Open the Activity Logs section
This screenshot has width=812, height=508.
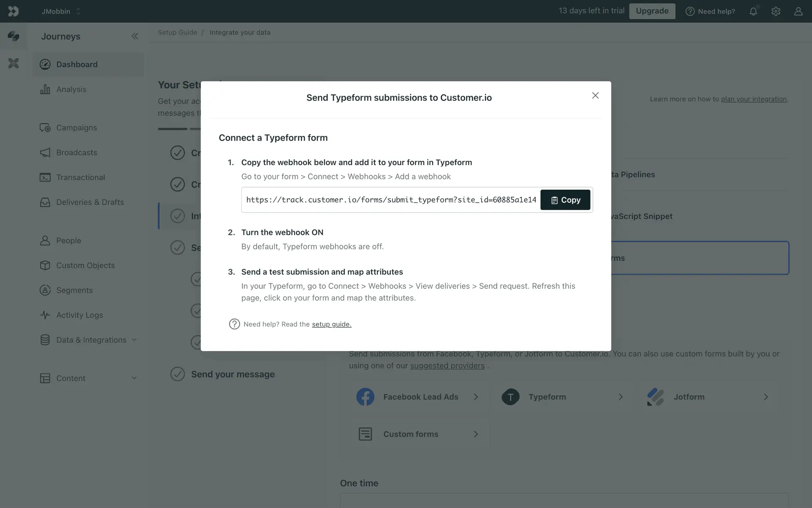(80, 315)
